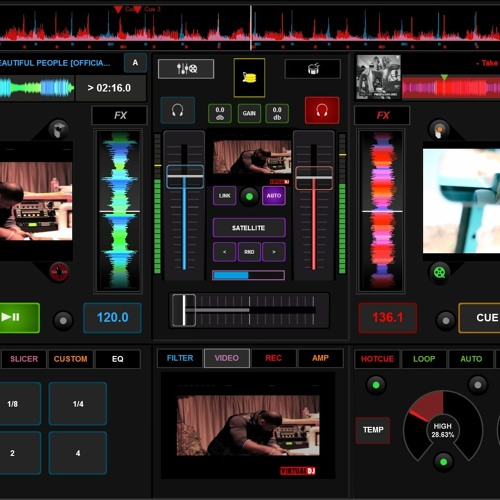Open the left deck FX panel
This screenshot has width=500, height=500.
(120, 115)
